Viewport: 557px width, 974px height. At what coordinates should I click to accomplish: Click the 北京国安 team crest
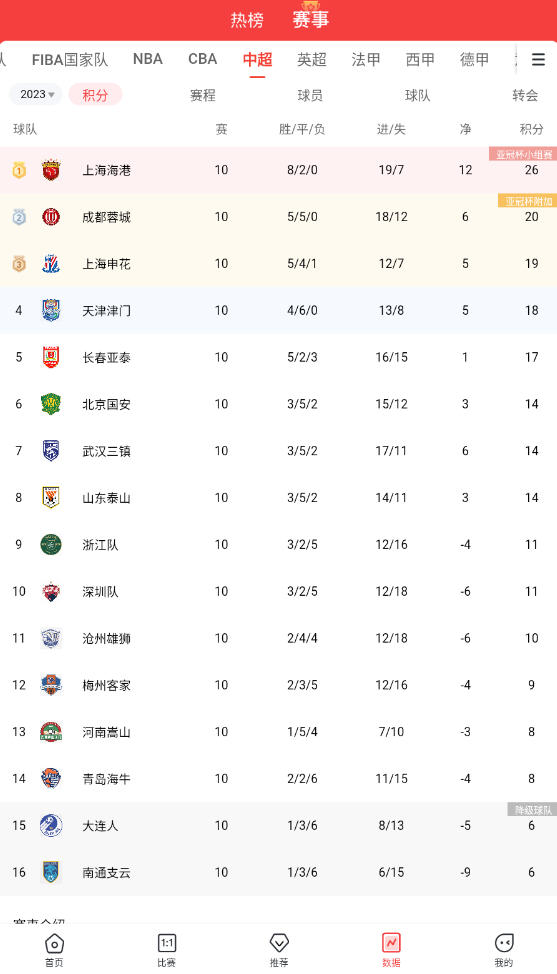click(x=51, y=404)
